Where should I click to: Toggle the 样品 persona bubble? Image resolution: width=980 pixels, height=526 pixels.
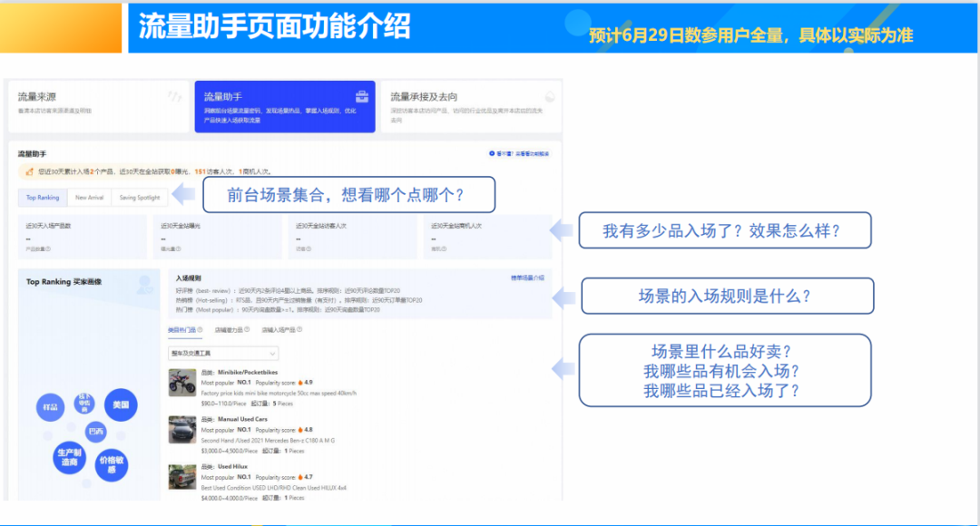click(50, 407)
